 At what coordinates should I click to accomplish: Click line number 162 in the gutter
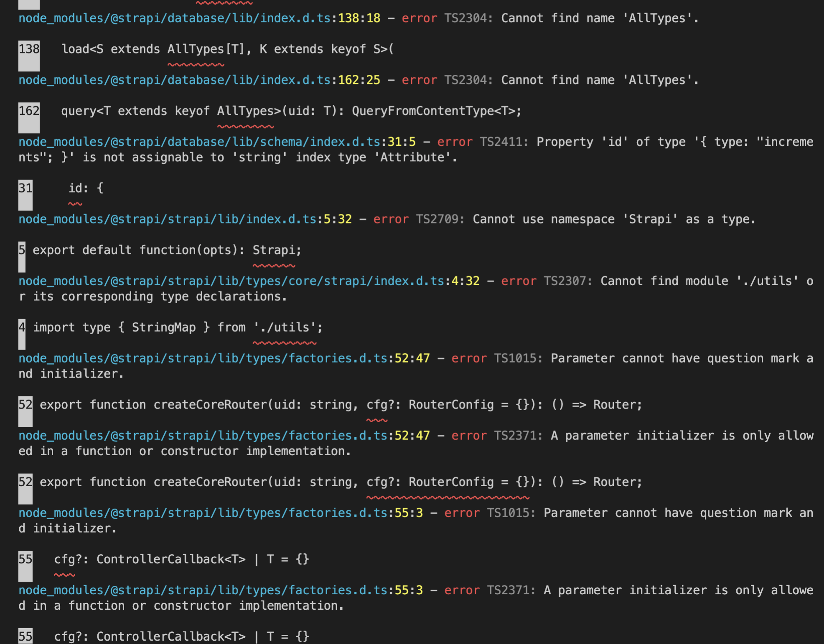click(x=29, y=111)
